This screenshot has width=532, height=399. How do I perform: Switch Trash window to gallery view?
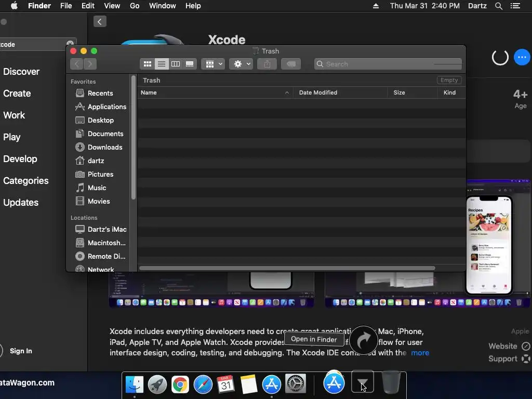click(x=190, y=64)
